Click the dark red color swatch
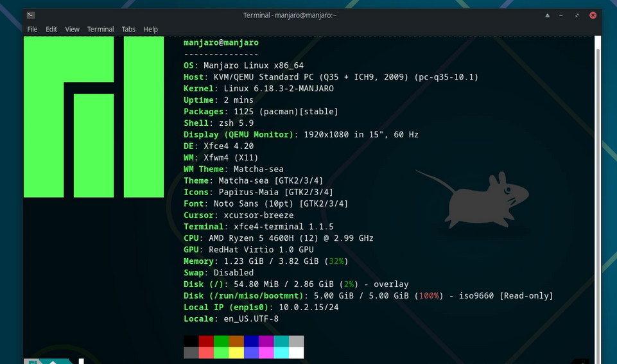This screenshot has width=617, height=364. tap(206, 341)
